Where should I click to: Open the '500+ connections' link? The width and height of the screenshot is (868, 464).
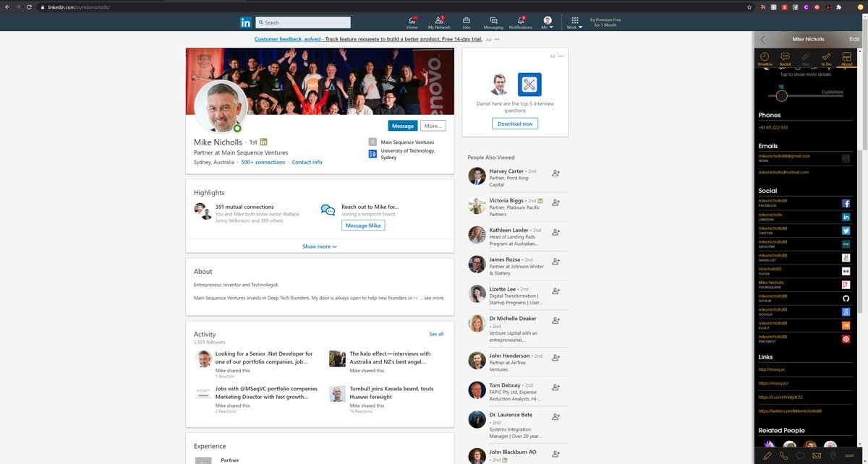(x=263, y=162)
